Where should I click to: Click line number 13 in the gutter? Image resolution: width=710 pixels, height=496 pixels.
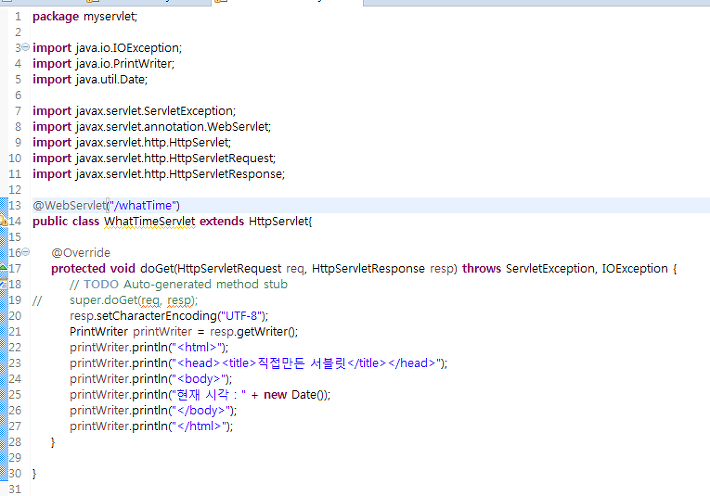coord(15,206)
